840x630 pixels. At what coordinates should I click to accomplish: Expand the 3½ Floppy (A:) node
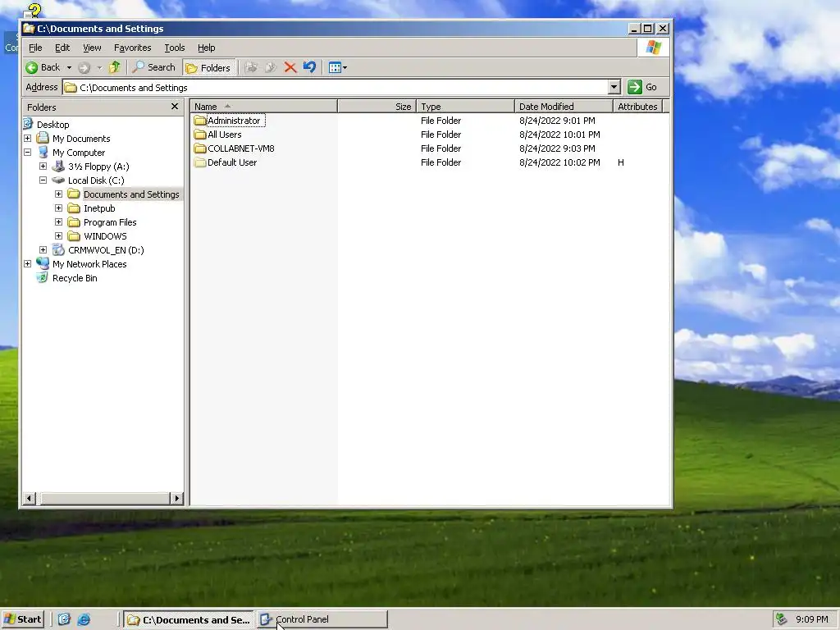coord(43,166)
